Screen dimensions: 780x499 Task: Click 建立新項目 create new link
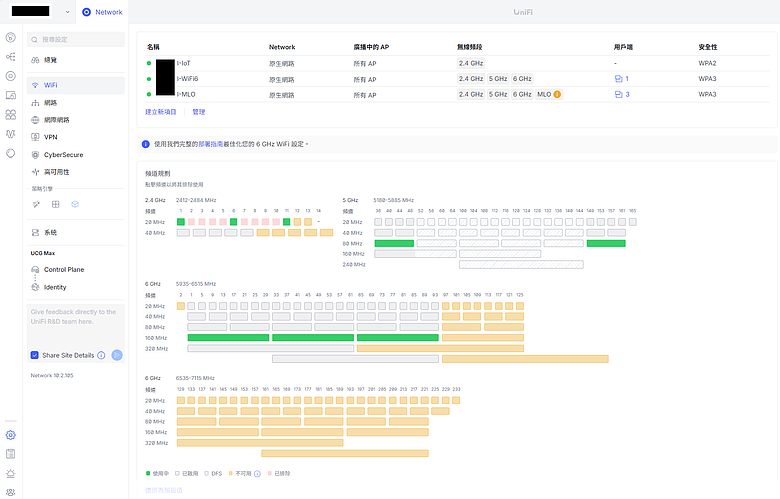(x=161, y=112)
